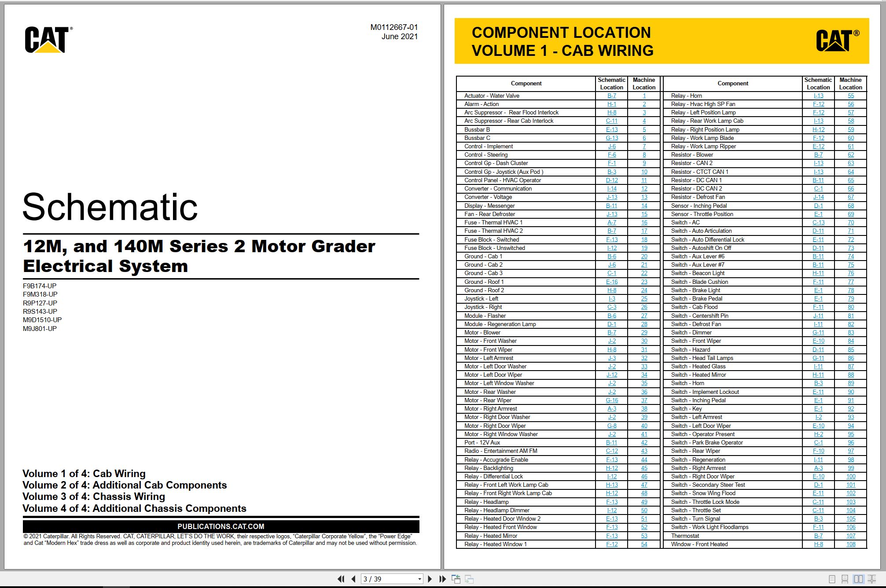The width and height of the screenshot is (886, 588).
Task: Open machine location 14 for Display - Messenger
Action: click(x=644, y=206)
